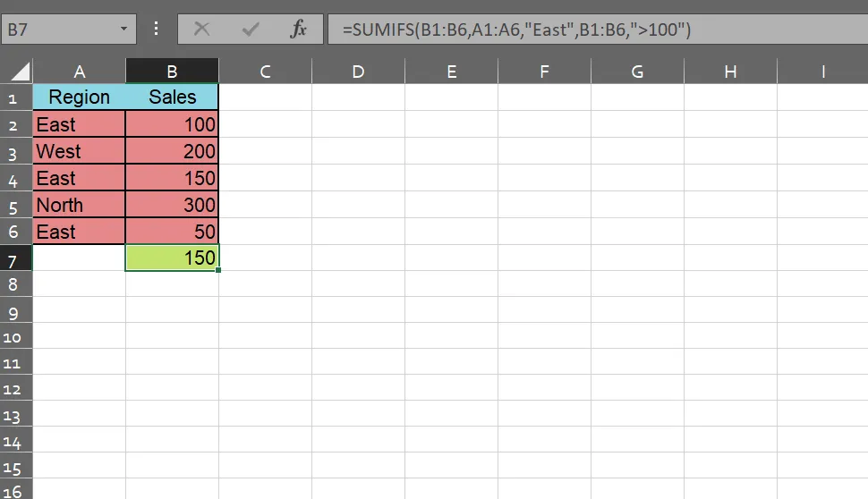
Task: Select row 8 header
Action: pos(16,283)
